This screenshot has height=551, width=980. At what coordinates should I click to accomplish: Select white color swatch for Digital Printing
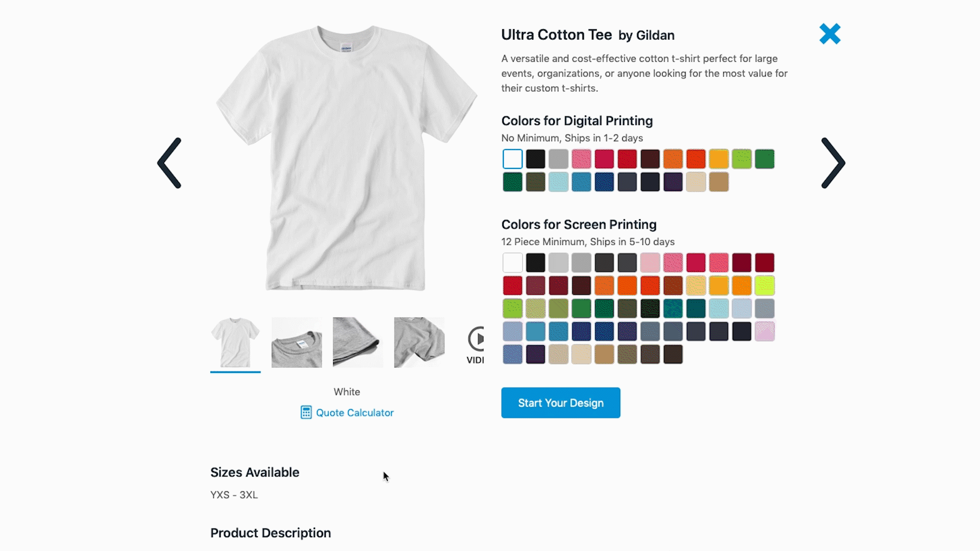pos(512,158)
